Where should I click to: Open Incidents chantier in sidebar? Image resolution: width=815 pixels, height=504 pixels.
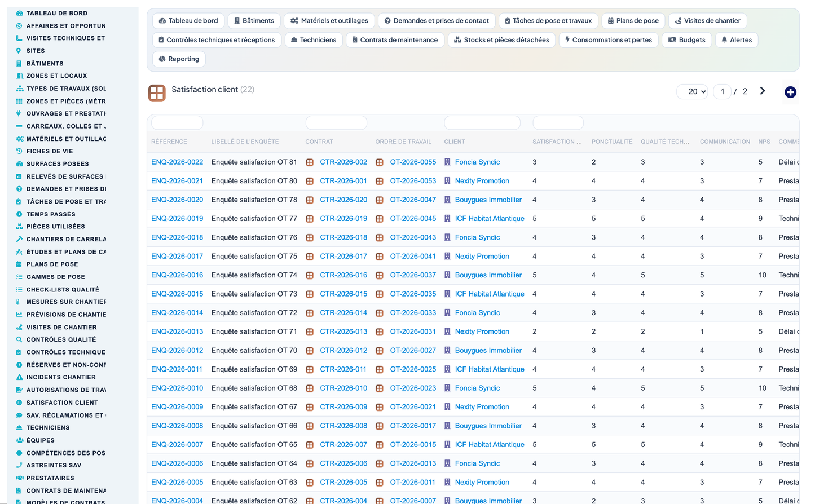tap(61, 377)
